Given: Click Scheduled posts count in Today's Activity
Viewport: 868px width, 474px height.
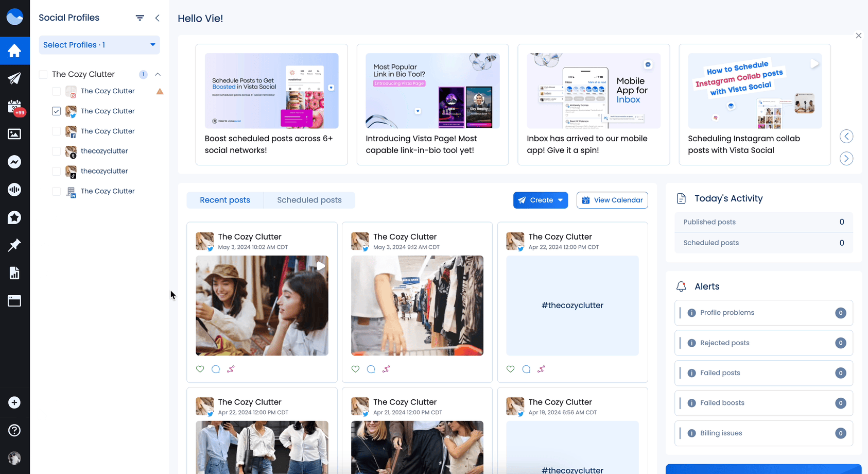Looking at the screenshot, I should click(x=763, y=243).
